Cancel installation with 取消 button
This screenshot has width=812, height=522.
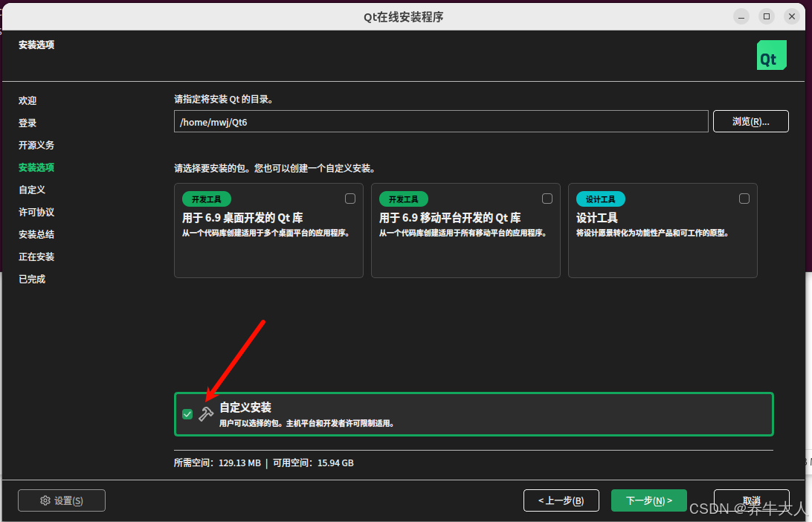pos(752,500)
